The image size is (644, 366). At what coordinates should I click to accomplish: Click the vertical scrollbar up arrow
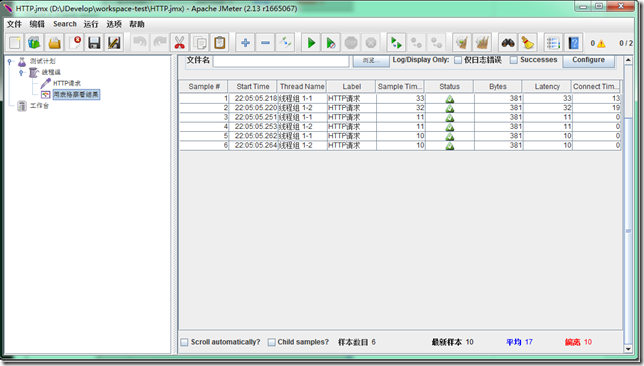click(628, 60)
